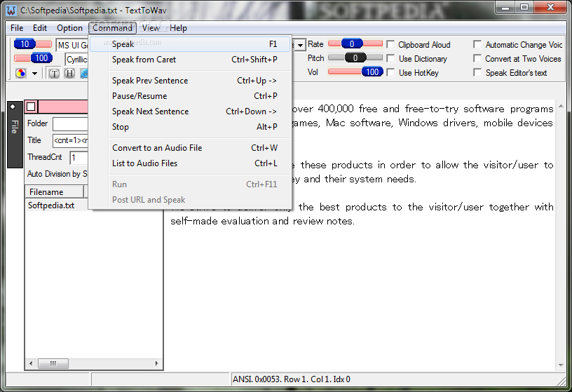
Task: Click the Internet Explorer icon in the toolbar
Action: point(84,74)
